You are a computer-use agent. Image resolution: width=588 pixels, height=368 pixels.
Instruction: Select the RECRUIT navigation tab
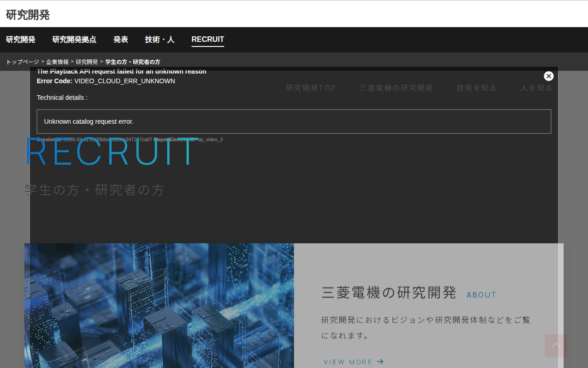click(208, 40)
